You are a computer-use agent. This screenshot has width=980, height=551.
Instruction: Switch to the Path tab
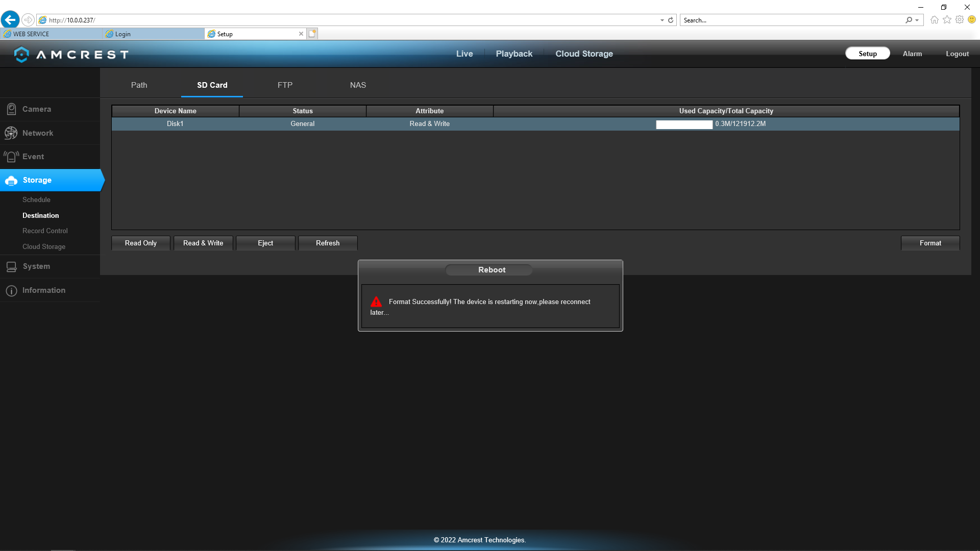tap(139, 85)
